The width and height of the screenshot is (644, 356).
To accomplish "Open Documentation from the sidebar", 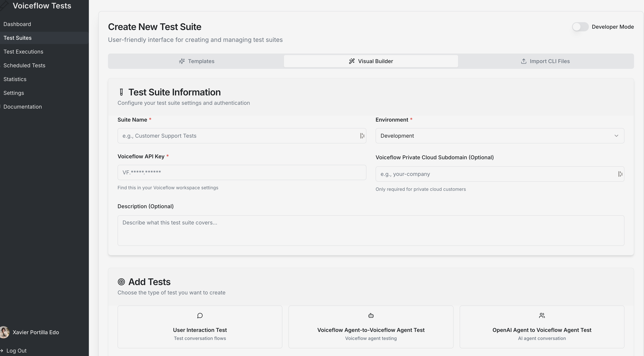I will pyautogui.click(x=23, y=107).
